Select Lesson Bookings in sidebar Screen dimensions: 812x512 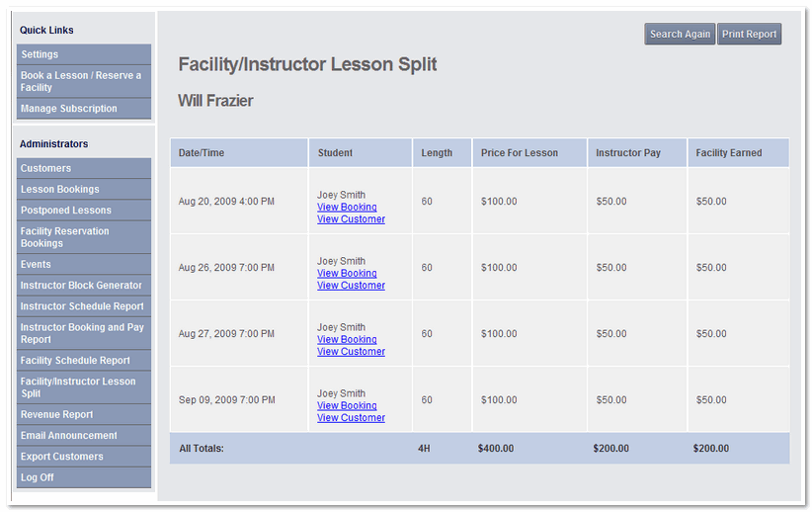coord(84,189)
